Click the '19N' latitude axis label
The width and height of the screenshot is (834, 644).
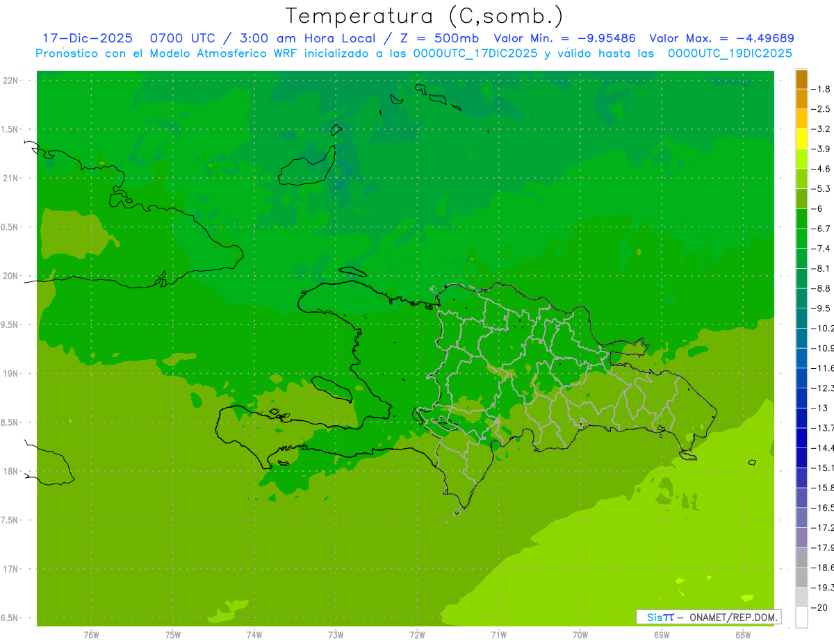click(10, 374)
